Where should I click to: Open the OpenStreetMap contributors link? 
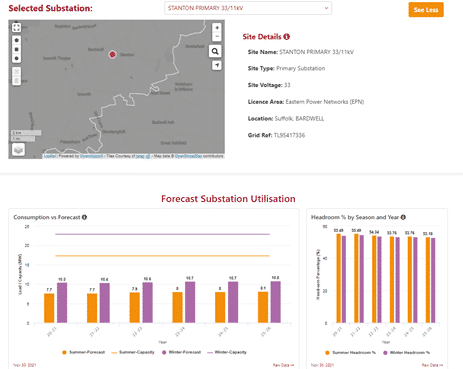(188, 156)
